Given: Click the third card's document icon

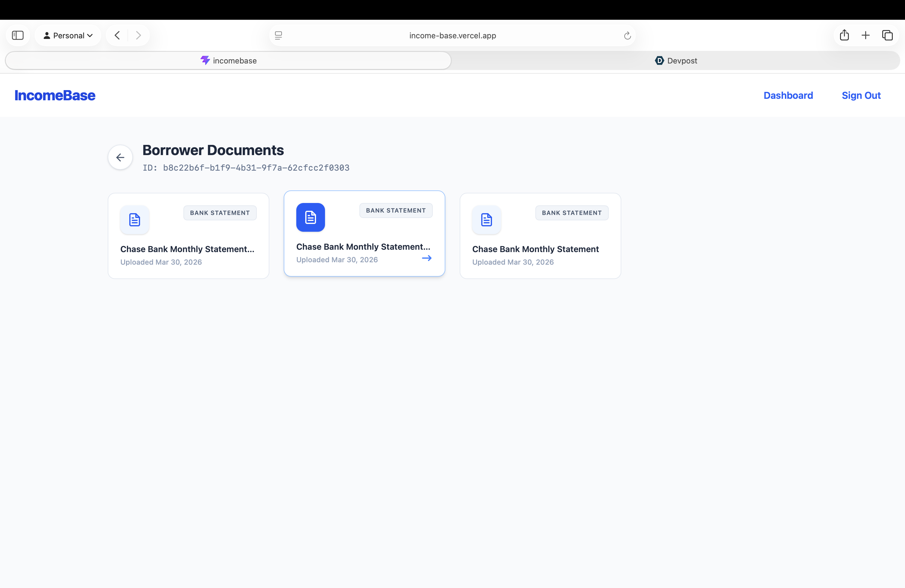Looking at the screenshot, I should [486, 220].
